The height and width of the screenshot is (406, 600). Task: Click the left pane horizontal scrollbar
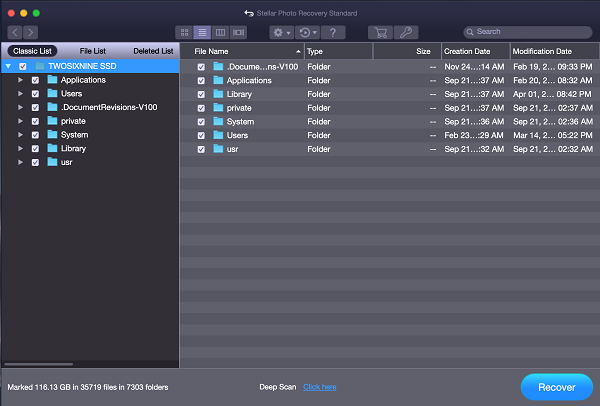coord(38,364)
